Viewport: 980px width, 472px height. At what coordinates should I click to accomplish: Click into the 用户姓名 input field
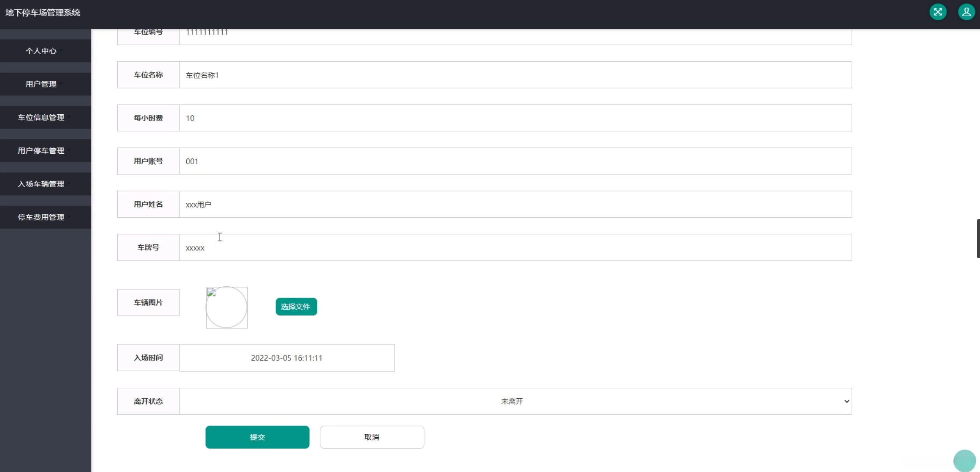click(515, 204)
